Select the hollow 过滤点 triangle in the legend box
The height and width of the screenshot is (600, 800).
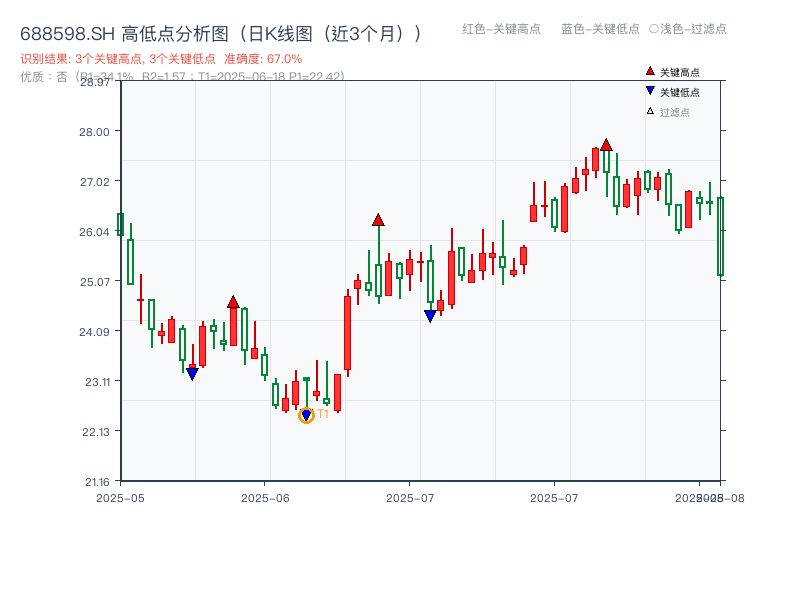coord(649,111)
